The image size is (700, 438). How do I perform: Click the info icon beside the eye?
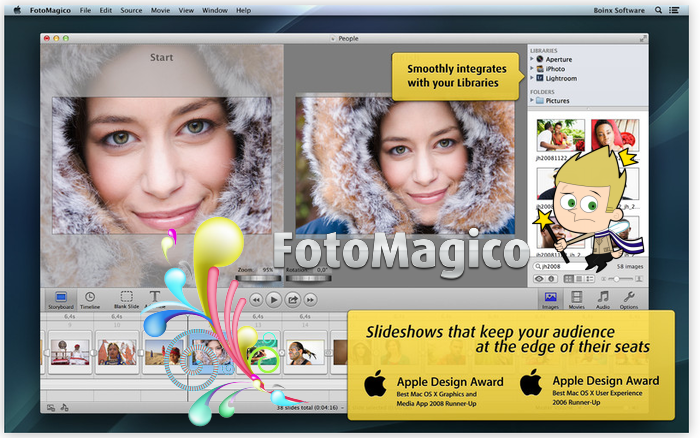551,279
